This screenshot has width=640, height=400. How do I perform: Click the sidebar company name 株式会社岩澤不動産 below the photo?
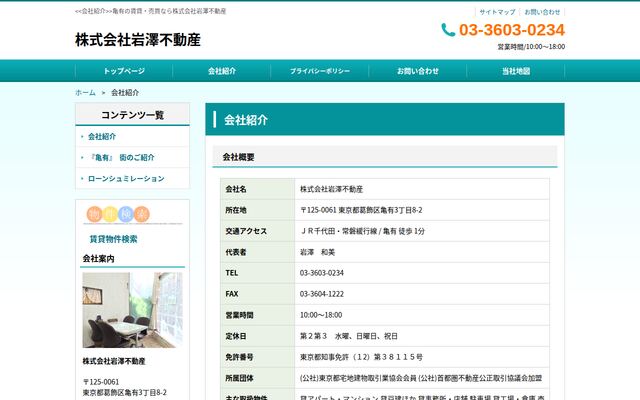tap(114, 361)
